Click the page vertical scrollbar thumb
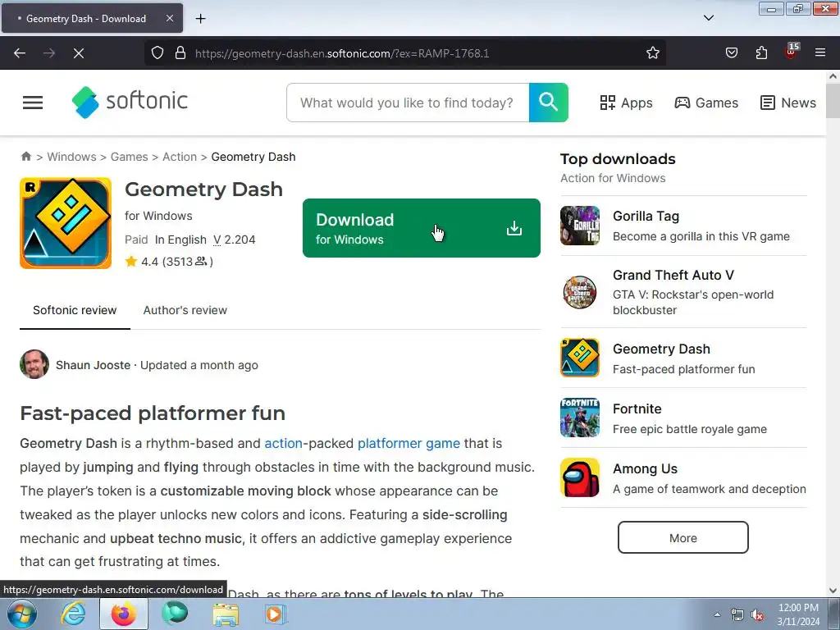The image size is (840, 630). [833, 100]
